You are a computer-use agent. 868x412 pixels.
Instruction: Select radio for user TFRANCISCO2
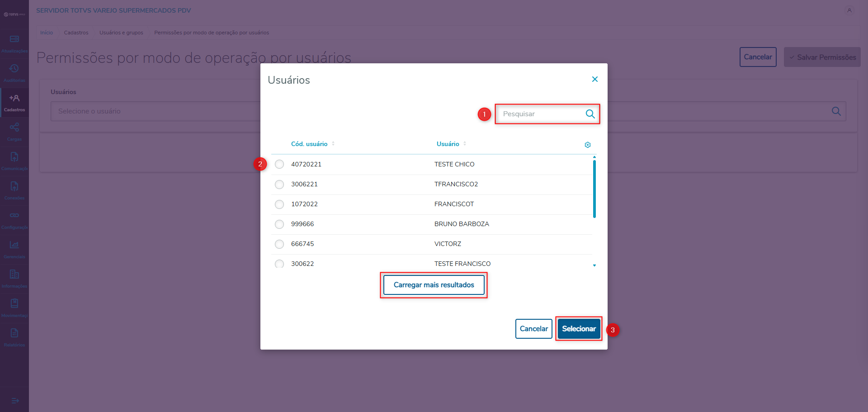pos(279,184)
